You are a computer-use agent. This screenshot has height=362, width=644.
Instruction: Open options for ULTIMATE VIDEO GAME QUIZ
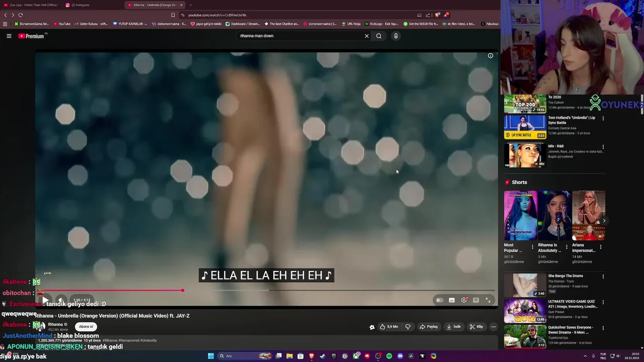(603, 302)
